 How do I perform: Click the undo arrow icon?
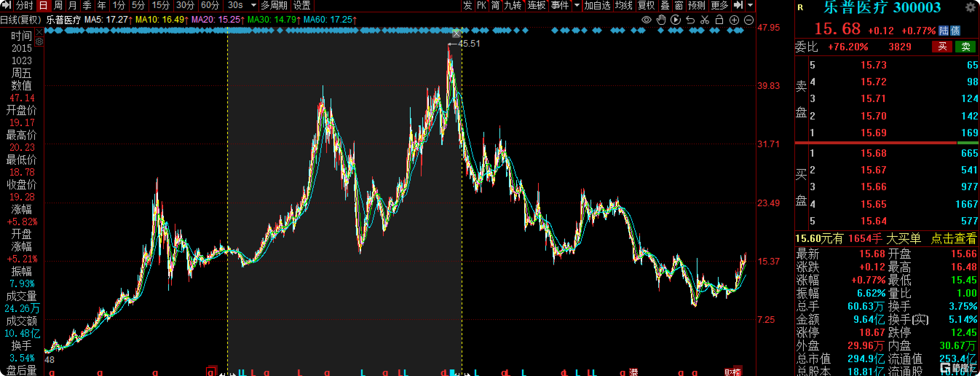coord(690,20)
